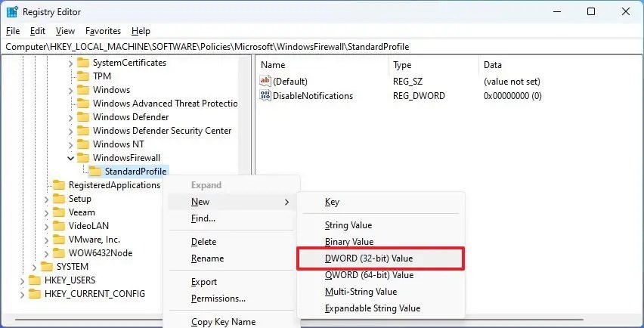The width and height of the screenshot is (644, 328).
Task: Select the DisableNotifications value name
Action: click(x=313, y=96)
